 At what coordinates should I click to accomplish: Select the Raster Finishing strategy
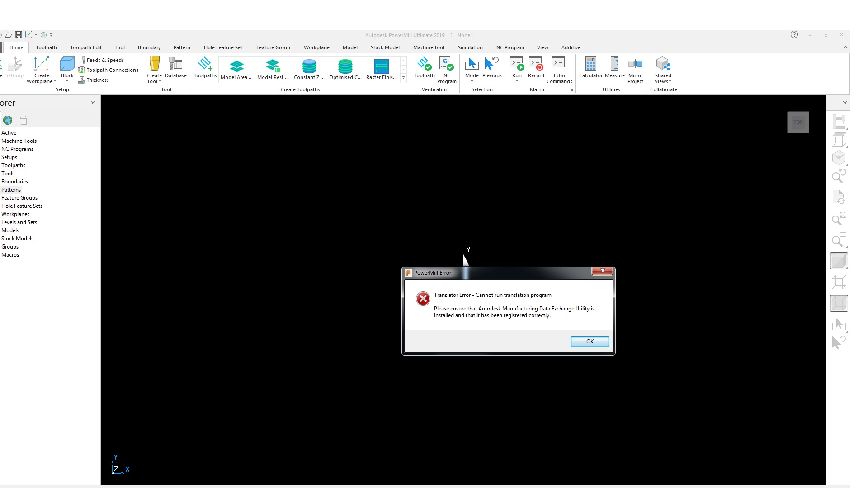tap(380, 69)
